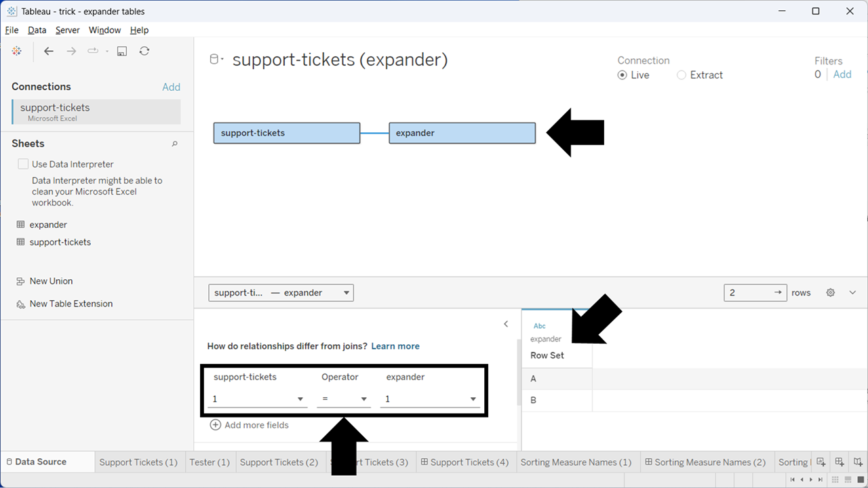Click the back arrow in the toolbar
The width and height of the screenshot is (868, 488).
click(49, 52)
